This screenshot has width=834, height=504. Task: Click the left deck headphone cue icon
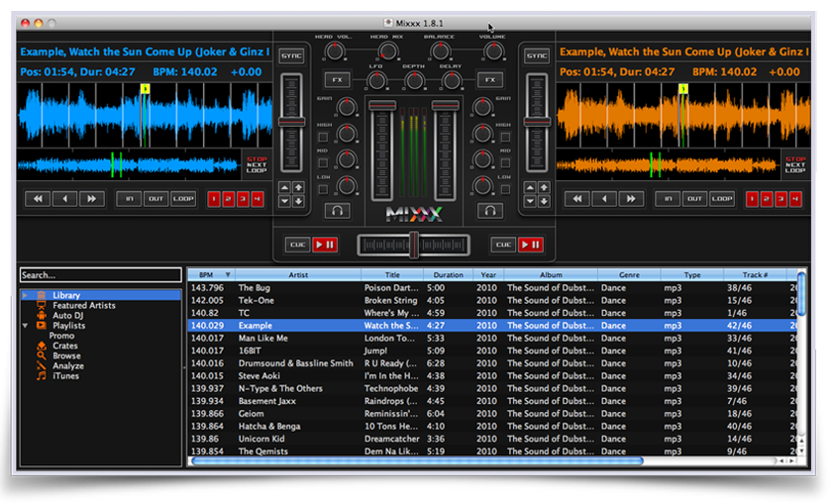340,210
